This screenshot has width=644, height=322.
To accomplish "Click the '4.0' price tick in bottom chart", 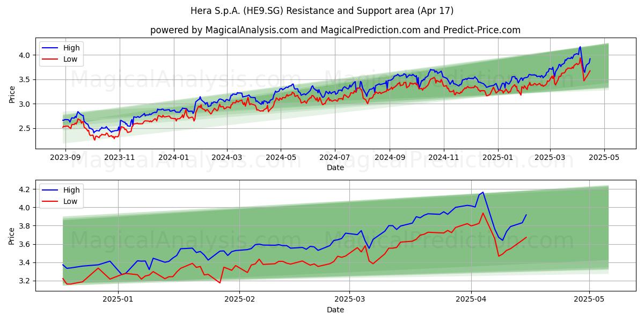I will [26, 208].
